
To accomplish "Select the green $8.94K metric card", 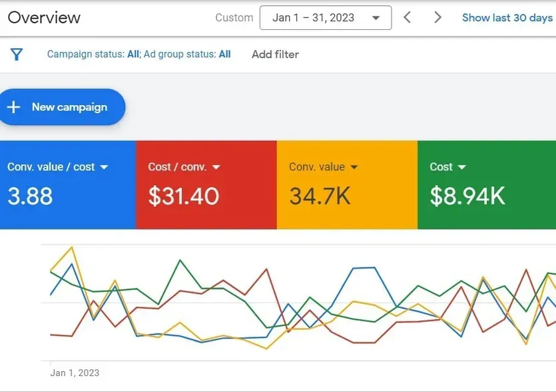I will pyautogui.click(x=487, y=184).
